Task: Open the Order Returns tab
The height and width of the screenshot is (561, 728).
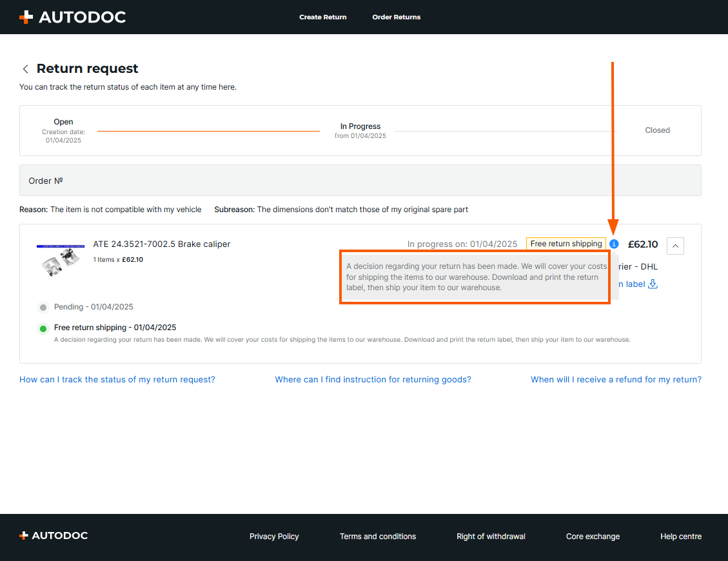Action: (396, 17)
